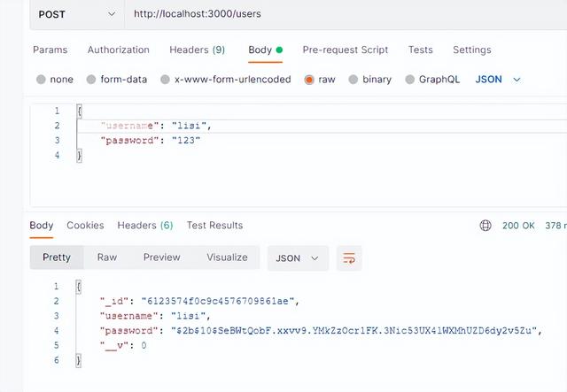Show the Preview response view

pyautogui.click(x=161, y=257)
